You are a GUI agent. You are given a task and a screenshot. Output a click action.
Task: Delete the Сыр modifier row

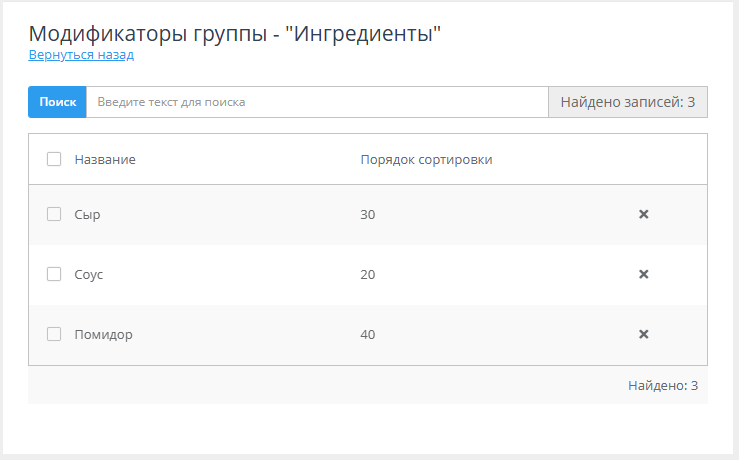[644, 214]
